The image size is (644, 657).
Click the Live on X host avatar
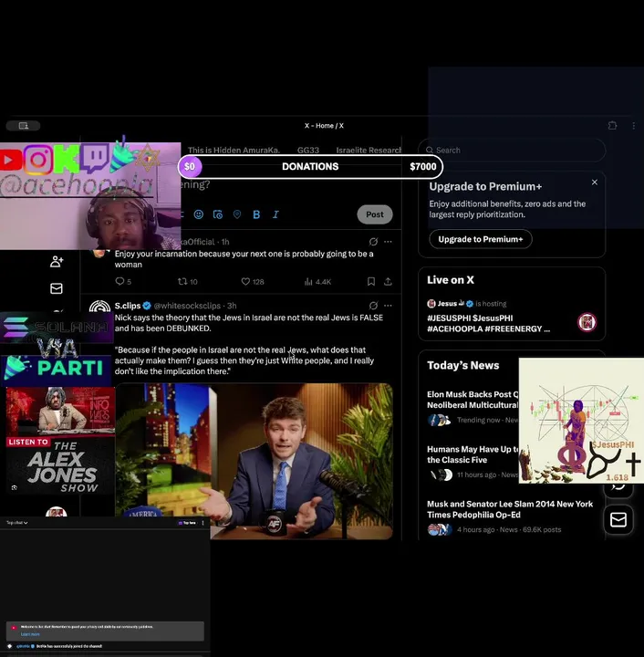click(587, 322)
